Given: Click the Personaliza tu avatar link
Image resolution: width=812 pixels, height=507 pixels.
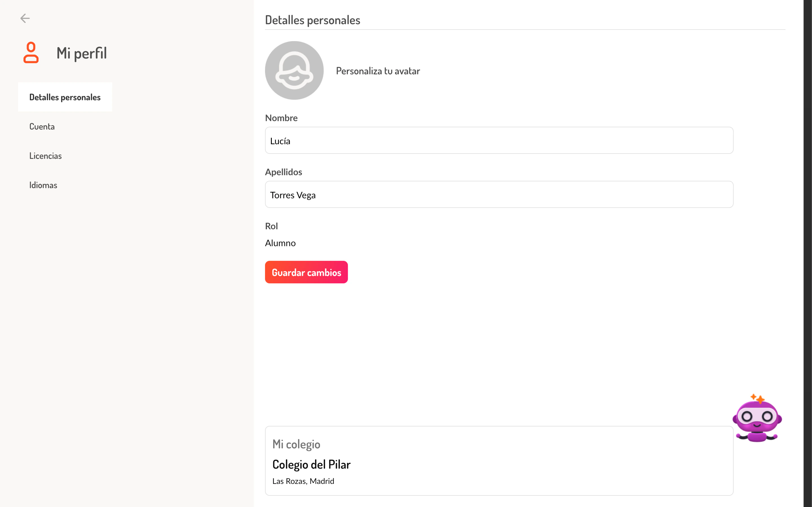Looking at the screenshot, I should [378, 71].
